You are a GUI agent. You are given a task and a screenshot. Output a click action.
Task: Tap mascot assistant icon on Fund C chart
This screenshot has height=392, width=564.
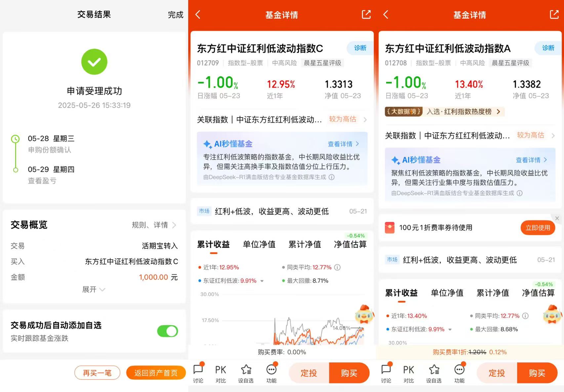coord(364,314)
